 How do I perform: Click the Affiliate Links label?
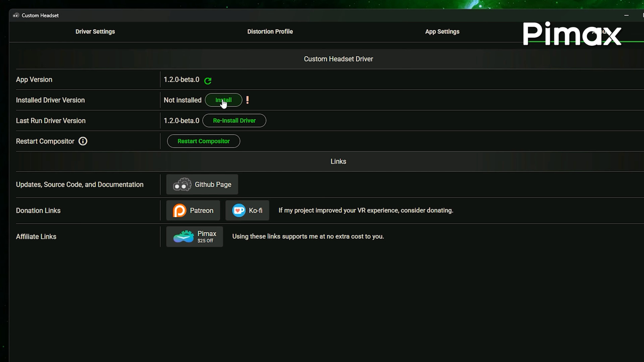tap(36, 237)
